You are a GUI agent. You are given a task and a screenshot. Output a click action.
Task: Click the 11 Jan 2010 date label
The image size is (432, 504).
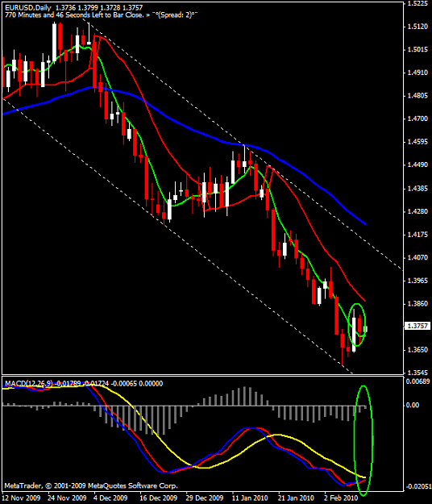[250, 498]
